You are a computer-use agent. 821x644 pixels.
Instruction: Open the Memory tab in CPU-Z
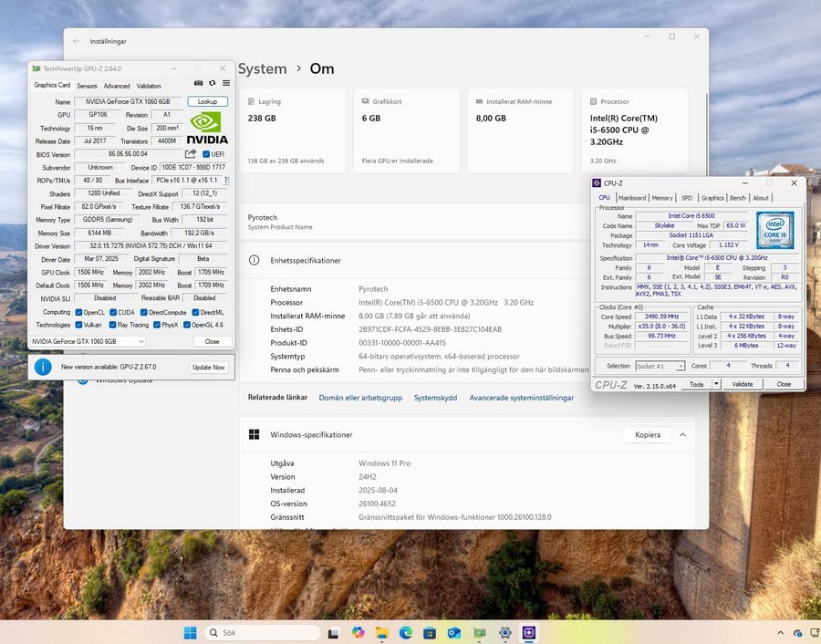pyautogui.click(x=662, y=198)
